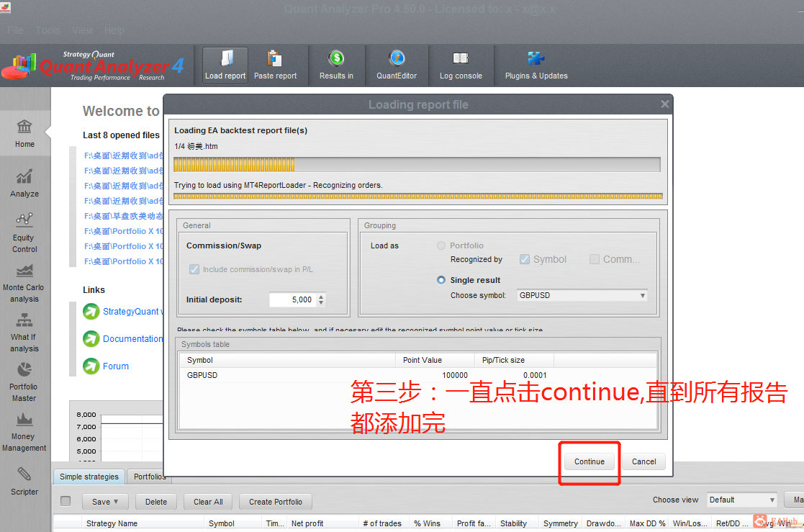
Task: Open Plugins & Updates puzzle icon
Action: [536, 58]
